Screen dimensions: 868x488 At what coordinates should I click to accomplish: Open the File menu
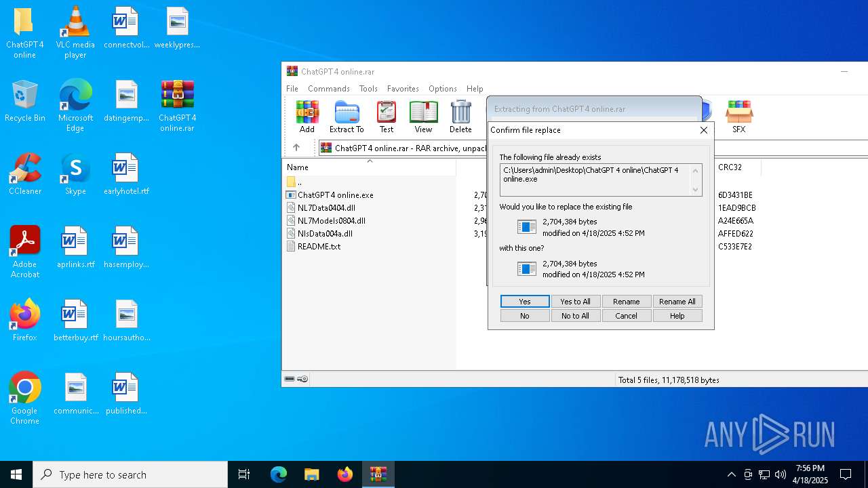(292, 89)
